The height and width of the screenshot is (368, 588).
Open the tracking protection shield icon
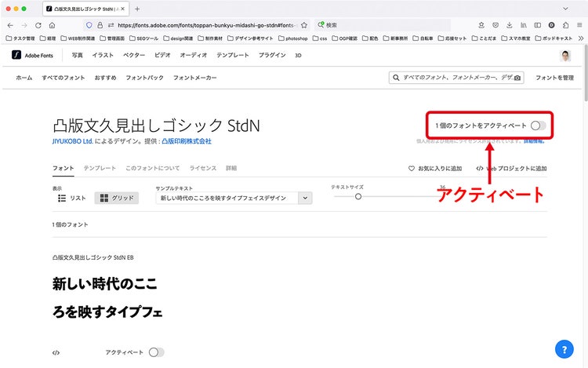point(89,25)
